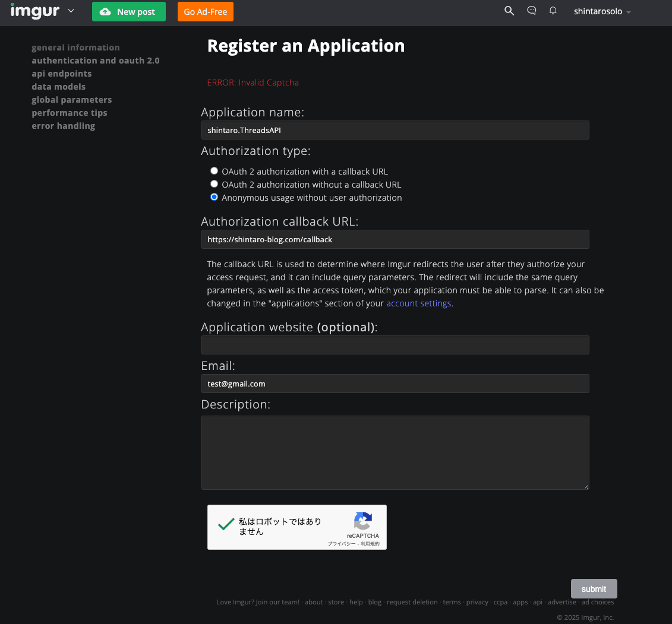This screenshot has height=624, width=672.
Task: Navigate to api endpoints in sidebar
Action: click(62, 73)
